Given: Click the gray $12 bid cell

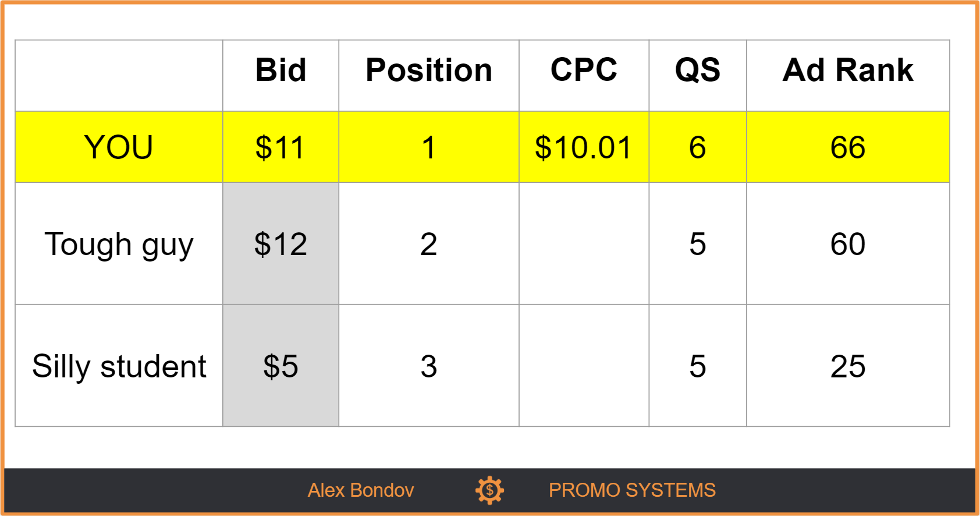Looking at the screenshot, I should [x=280, y=243].
